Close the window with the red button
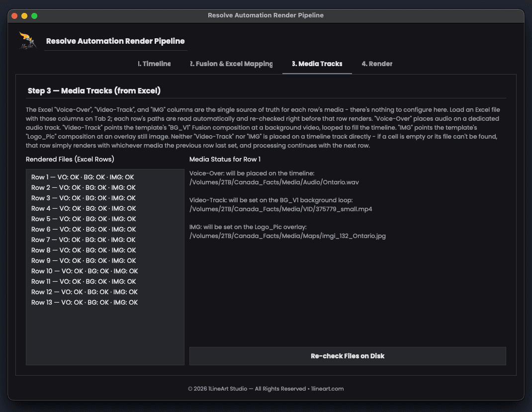Image resolution: width=532 pixels, height=412 pixels. point(14,15)
